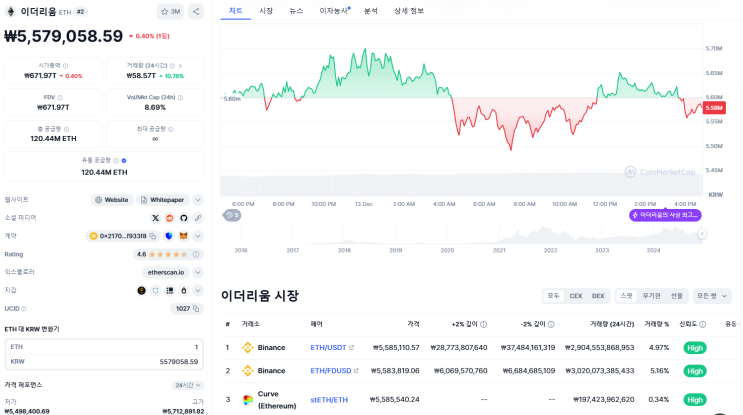Viewport: 743px width, 415px height.
Task: Open external link icon next to ETH/USDT
Action: pos(352,348)
